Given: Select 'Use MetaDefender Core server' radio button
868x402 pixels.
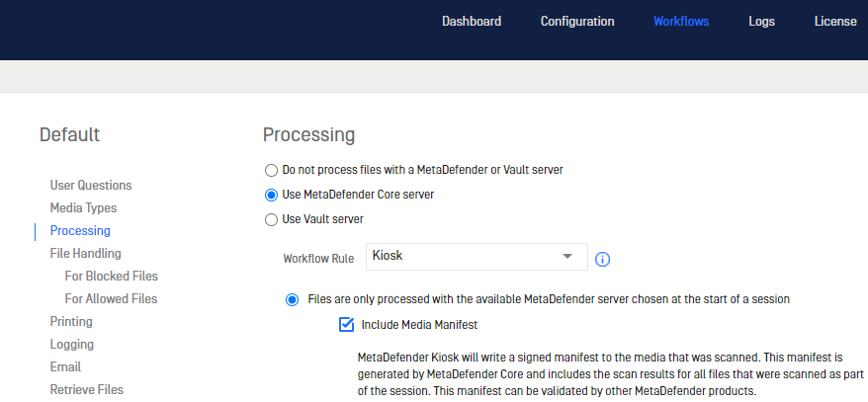Looking at the screenshot, I should point(271,196).
